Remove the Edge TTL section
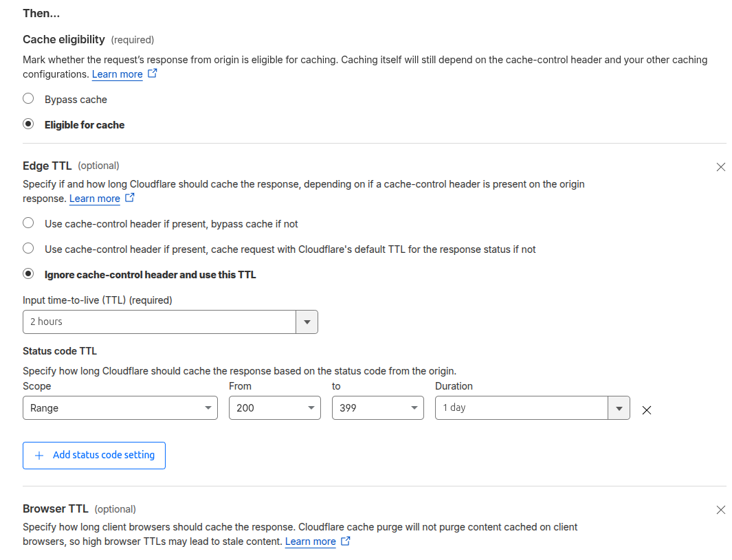 (720, 167)
